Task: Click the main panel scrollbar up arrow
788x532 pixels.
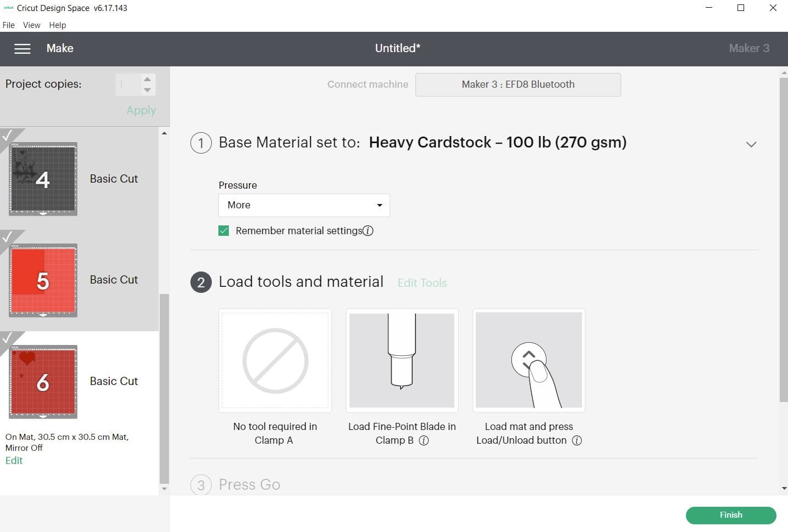Action: pos(784,72)
